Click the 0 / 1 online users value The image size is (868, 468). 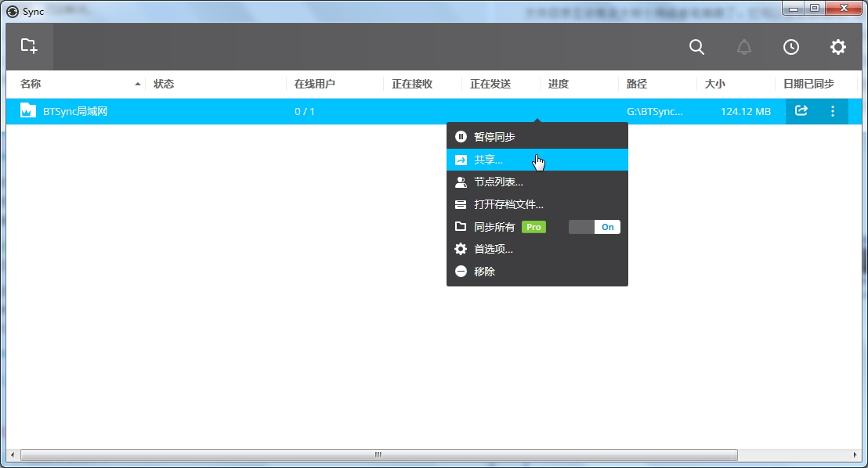(305, 111)
